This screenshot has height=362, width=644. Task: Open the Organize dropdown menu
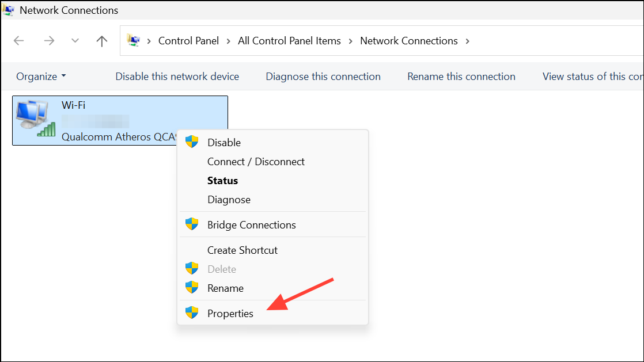click(41, 77)
